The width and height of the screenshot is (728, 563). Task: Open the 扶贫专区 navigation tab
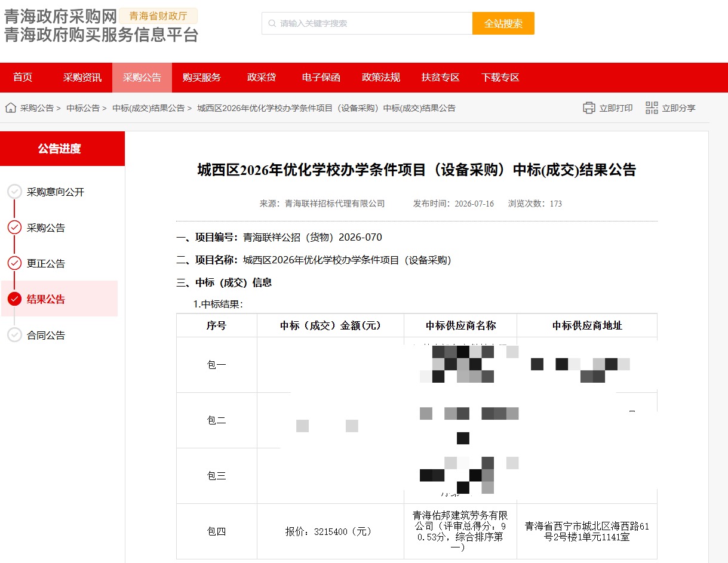coord(441,78)
